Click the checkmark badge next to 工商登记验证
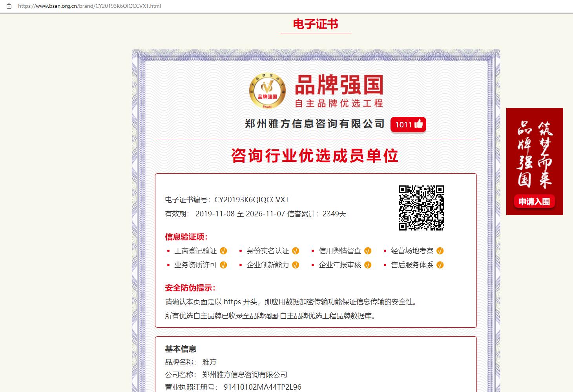Screen dimensions: 573x392 [223, 251]
